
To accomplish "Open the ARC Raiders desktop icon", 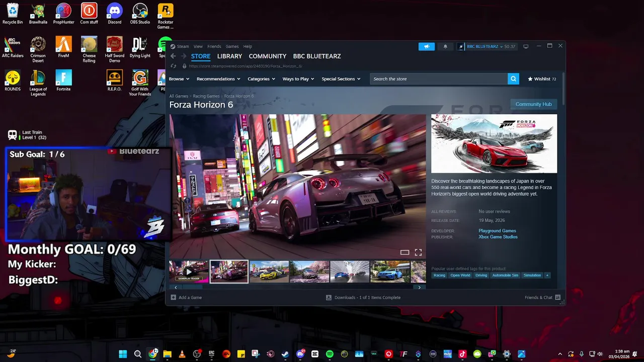I will pyautogui.click(x=13, y=47).
